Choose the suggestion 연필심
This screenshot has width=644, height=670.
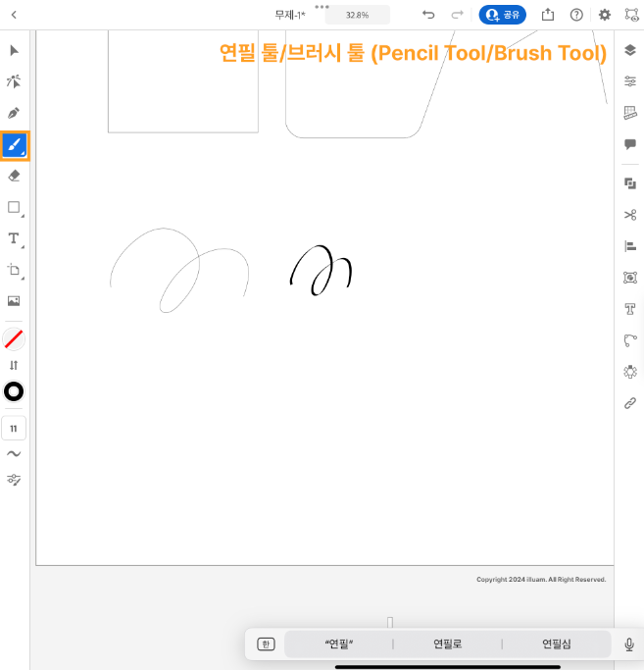[557, 644]
